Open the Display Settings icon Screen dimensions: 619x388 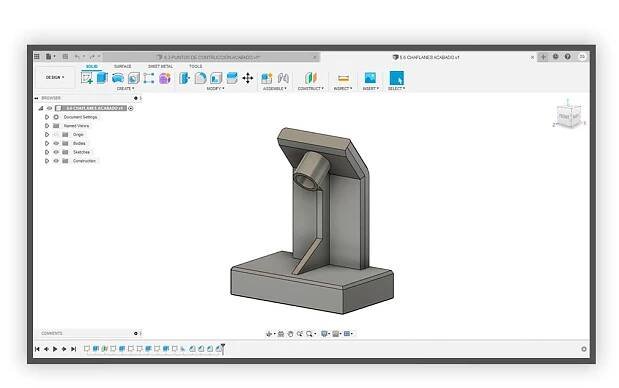point(325,334)
